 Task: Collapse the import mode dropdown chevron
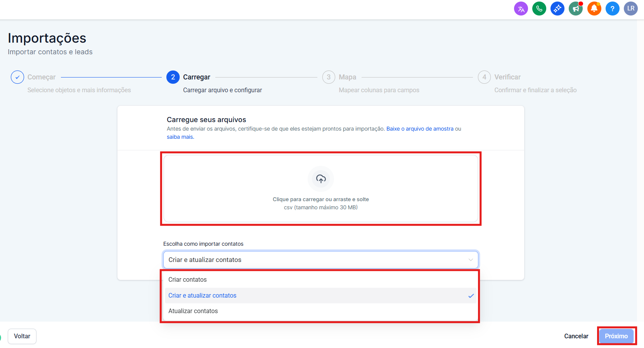[471, 260]
